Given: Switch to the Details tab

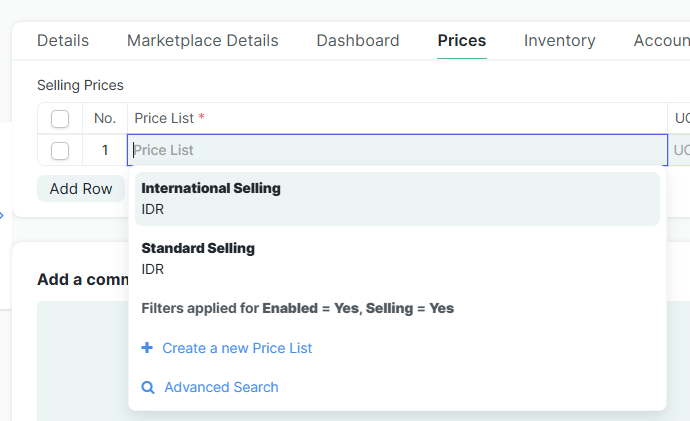Looking at the screenshot, I should coord(63,41).
